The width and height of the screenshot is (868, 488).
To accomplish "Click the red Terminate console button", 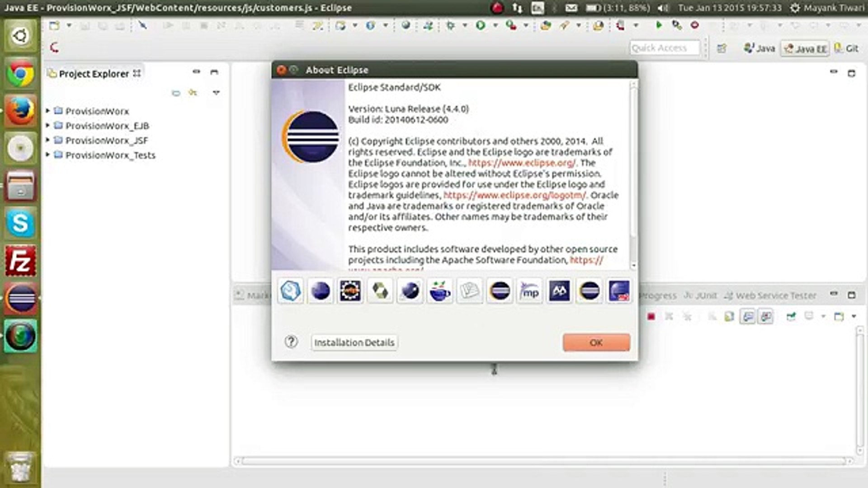I will pyautogui.click(x=651, y=316).
